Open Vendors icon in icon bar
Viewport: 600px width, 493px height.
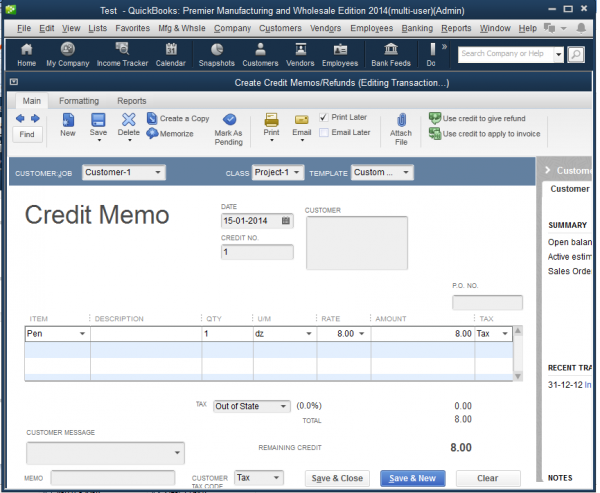coord(300,55)
